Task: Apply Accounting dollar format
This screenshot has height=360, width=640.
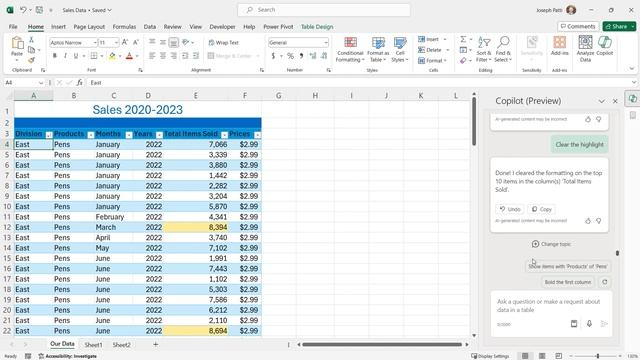Action: [x=273, y=56]
